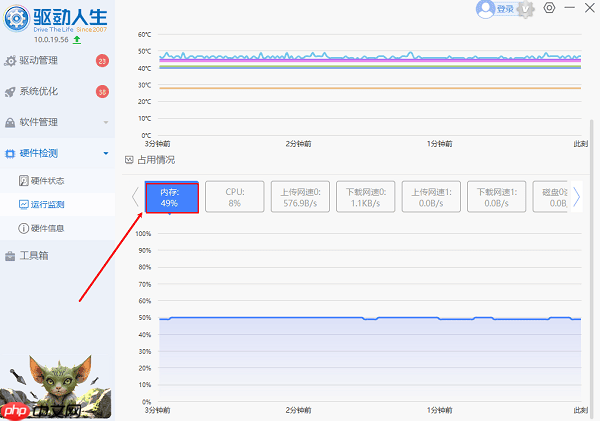Click the red badge on 驱动管理
Image resolution: width=600 pixels, height=421 pixels.
(102, 60)
